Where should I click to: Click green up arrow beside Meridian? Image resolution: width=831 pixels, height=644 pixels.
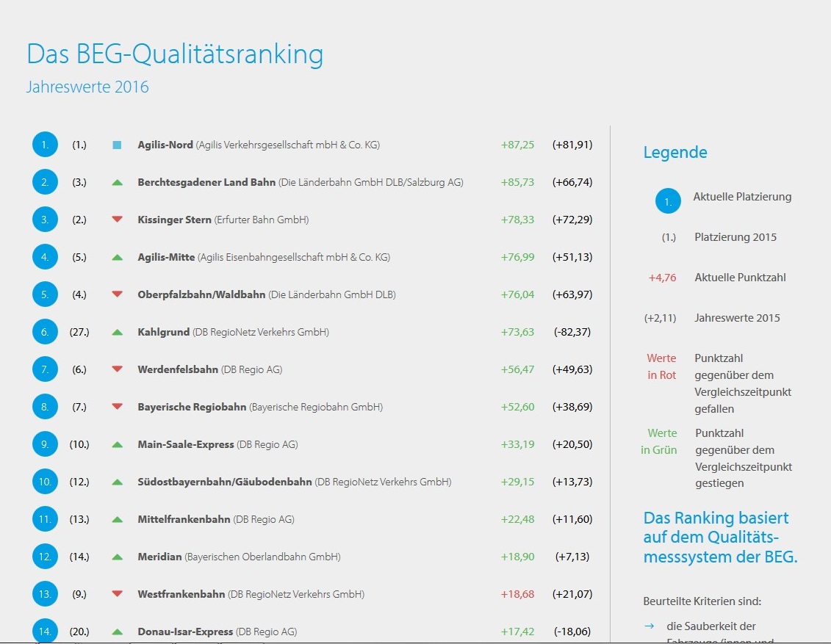pyautogui.click(x=118, y=557)
